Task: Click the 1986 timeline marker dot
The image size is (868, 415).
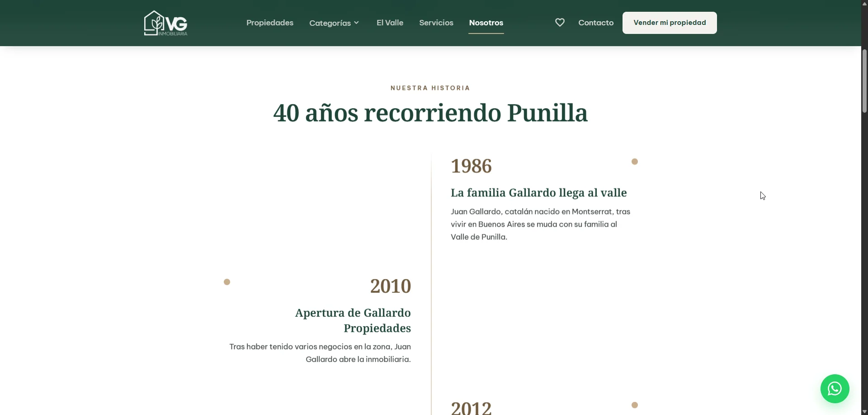Action: click(x=635, y=162)
